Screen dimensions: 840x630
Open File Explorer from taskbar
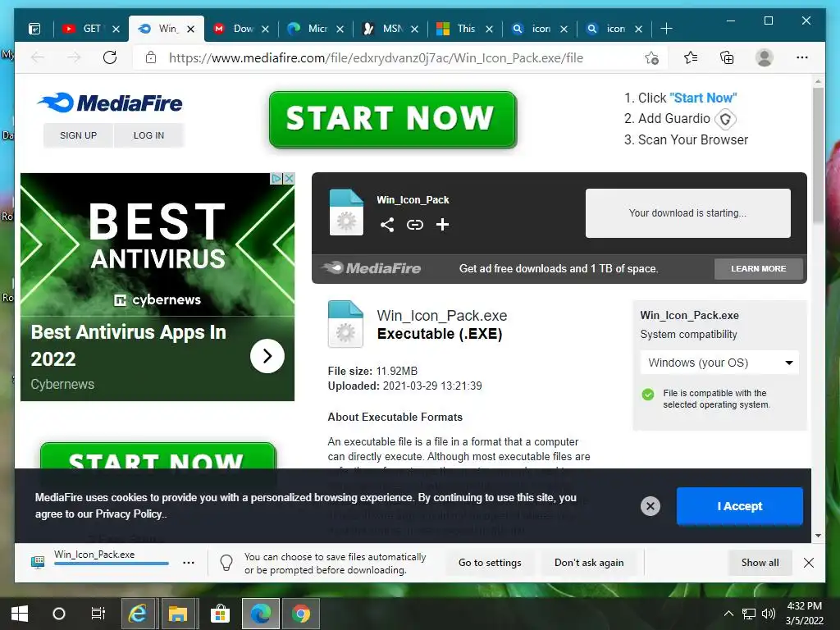coord(178,614)
